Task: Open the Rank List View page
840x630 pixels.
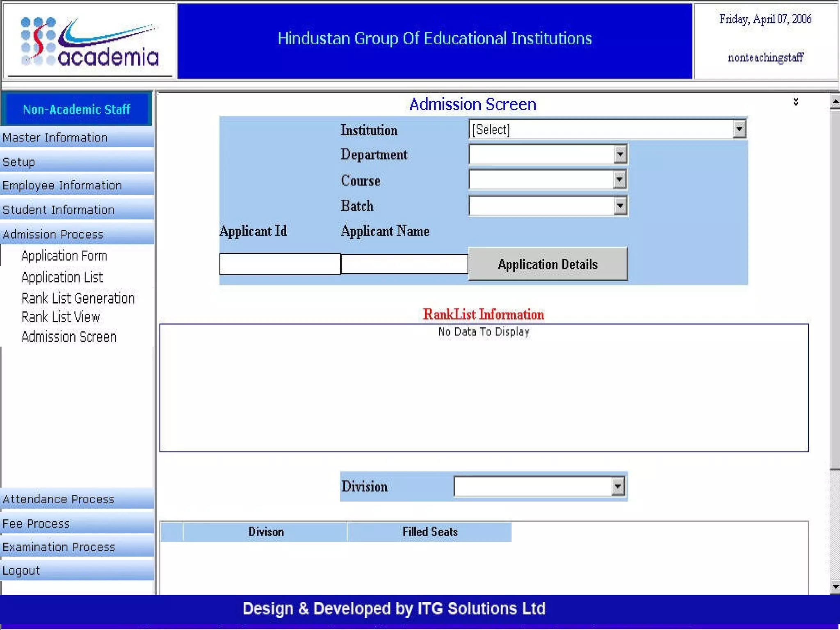Action: [60, 317]
